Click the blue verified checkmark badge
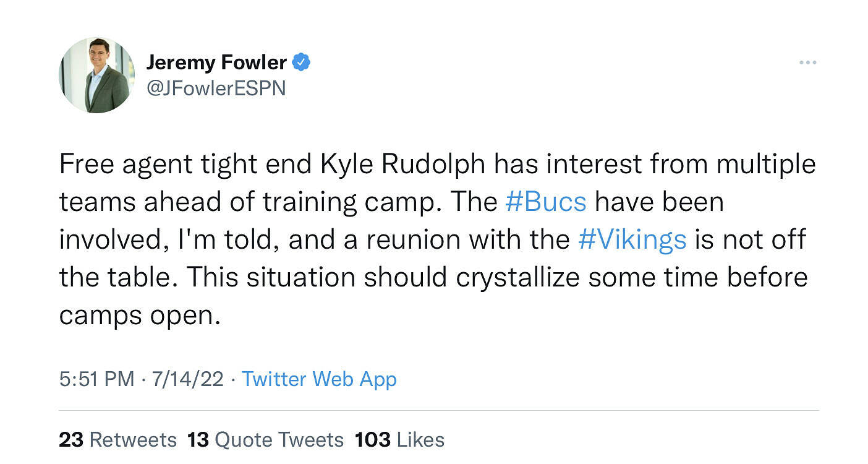868x464 pixels. click(x=301, y=62)
